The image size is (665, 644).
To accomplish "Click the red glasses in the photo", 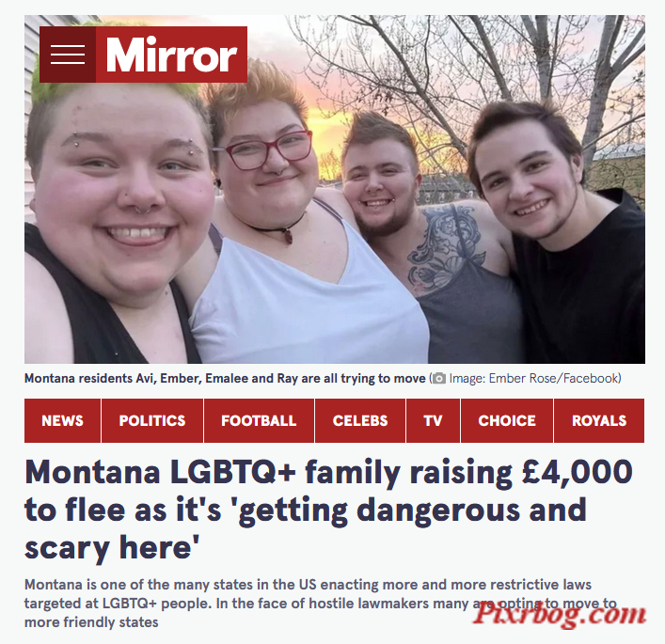I will click(x=263, y=149).
